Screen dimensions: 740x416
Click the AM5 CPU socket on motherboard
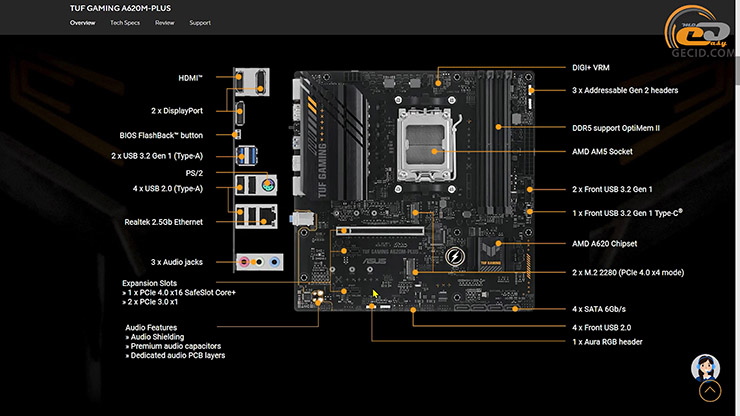click(x=428, y=145)
